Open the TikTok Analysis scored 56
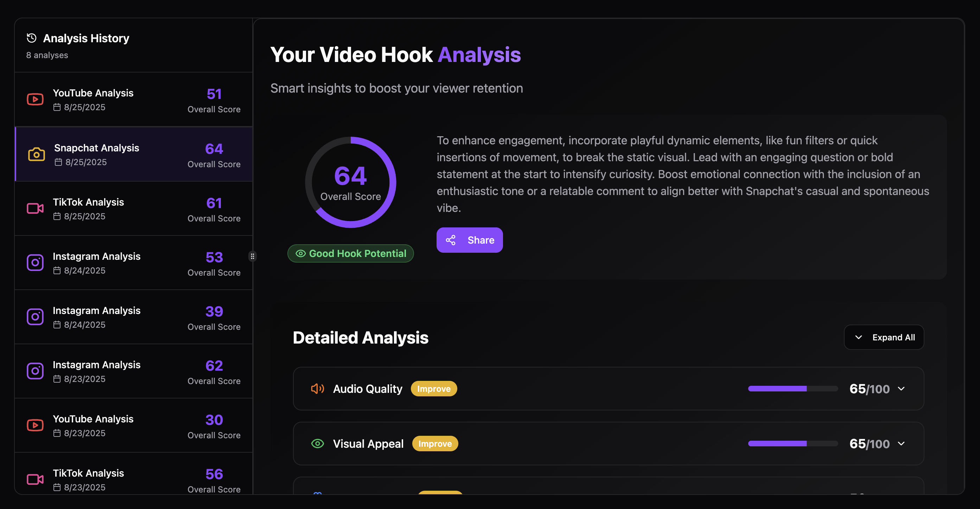The height and width of the screenshot is (509, 980). tap(134, 474)
